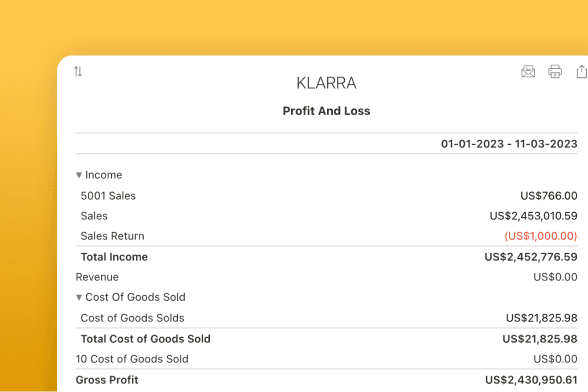Viewport: 588px width, 392px height.
Task: Select the Revenue row
Action: point(326,277)
